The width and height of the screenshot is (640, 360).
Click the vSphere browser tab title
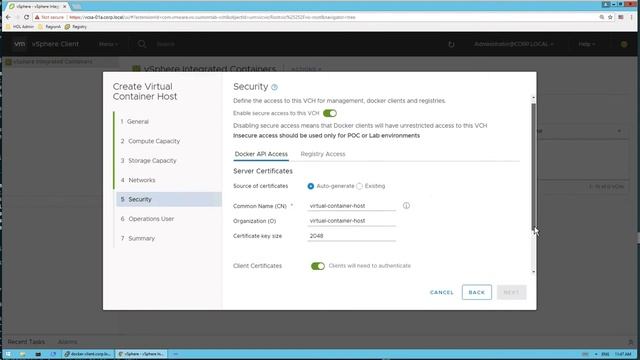38,7
